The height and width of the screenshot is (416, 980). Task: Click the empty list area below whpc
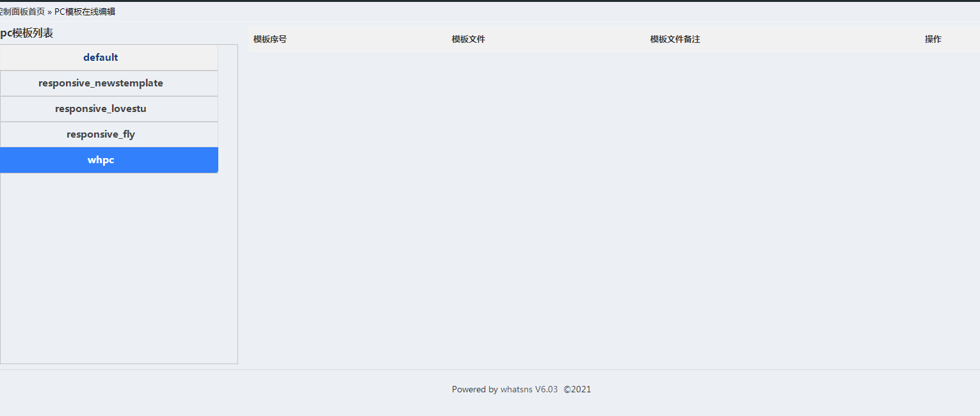point(118,268)
